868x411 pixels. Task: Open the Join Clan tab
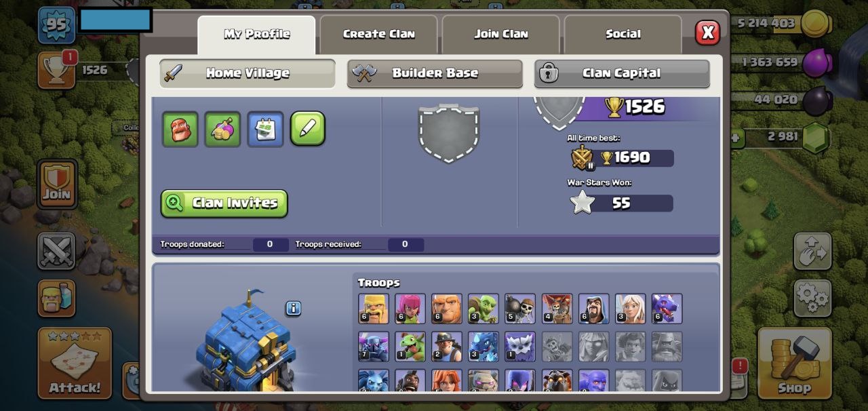point(500,34)
